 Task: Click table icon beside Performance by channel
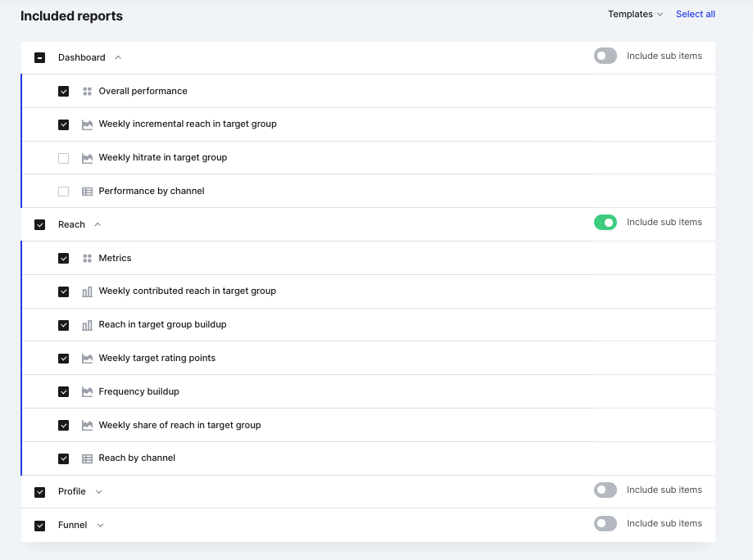coord(87,192)
